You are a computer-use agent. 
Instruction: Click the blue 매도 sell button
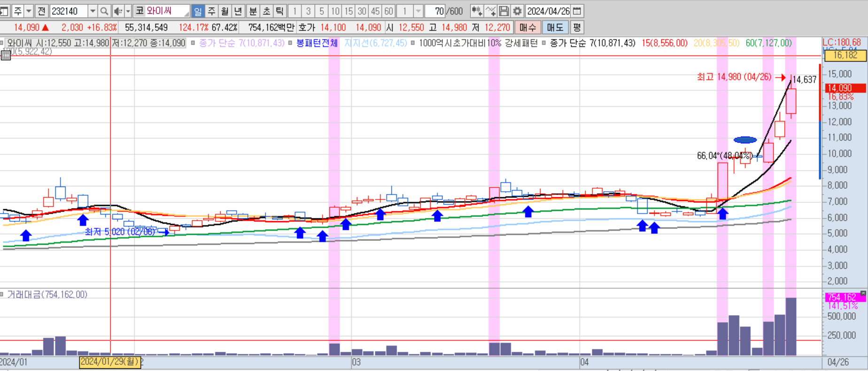click(555, 27)
